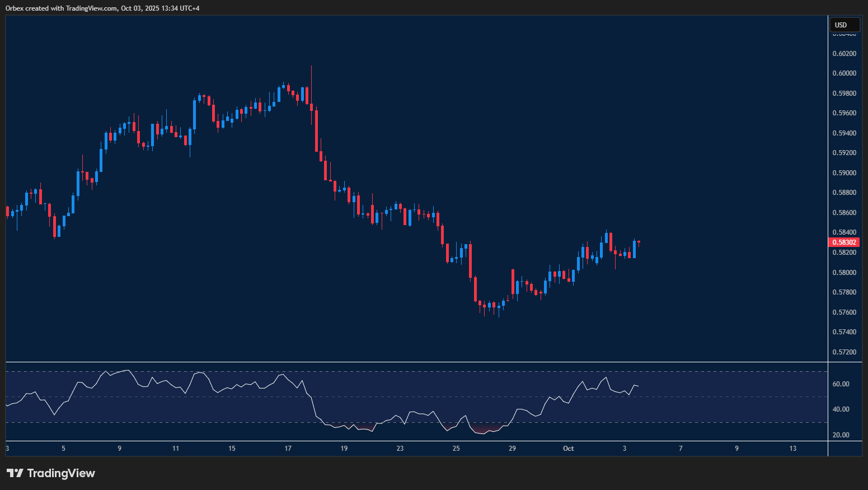Click the Orbex TradingView.com header text
The width and height of the screenshot is (868, 490).
102,8
